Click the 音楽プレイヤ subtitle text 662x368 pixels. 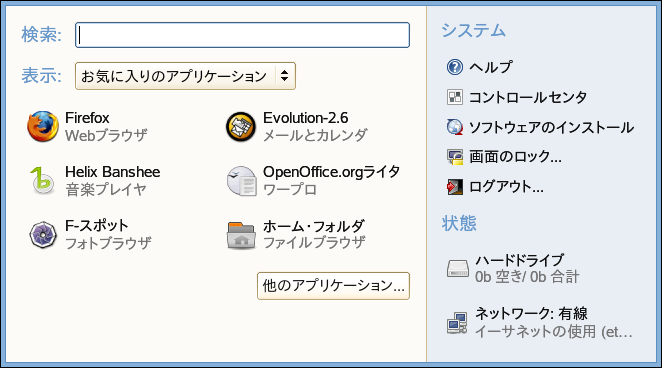[106, 189]
